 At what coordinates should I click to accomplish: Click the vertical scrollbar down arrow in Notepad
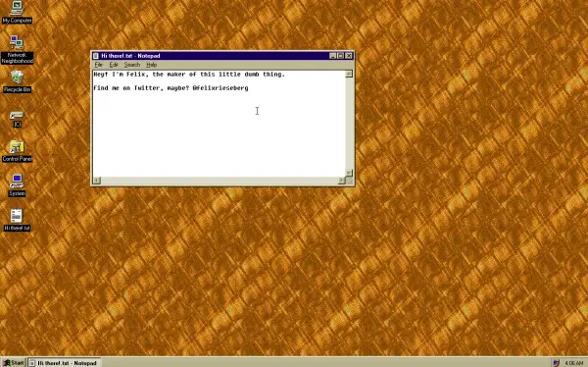tap(349, 173)
